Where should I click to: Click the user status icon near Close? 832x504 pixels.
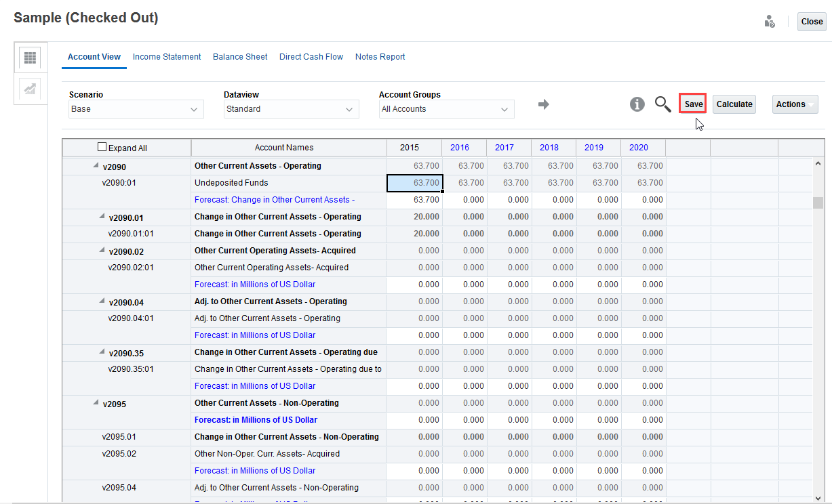(x=769, y=22)
